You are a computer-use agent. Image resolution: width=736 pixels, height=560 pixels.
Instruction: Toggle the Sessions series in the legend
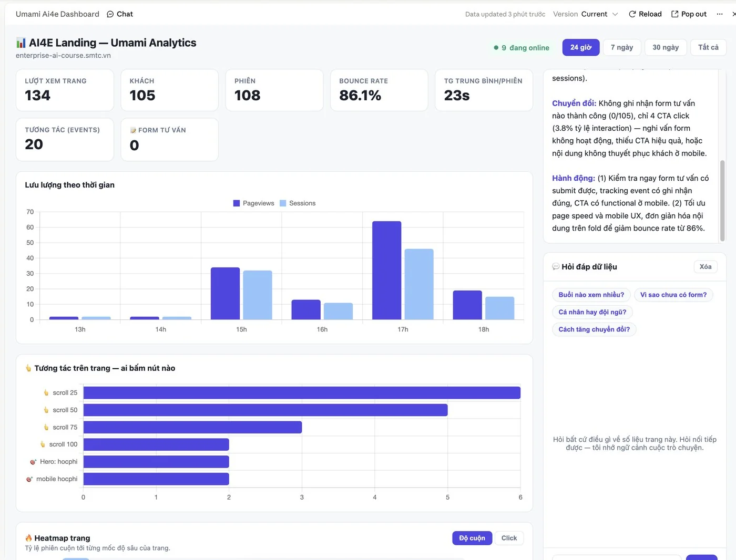point(298,203)
